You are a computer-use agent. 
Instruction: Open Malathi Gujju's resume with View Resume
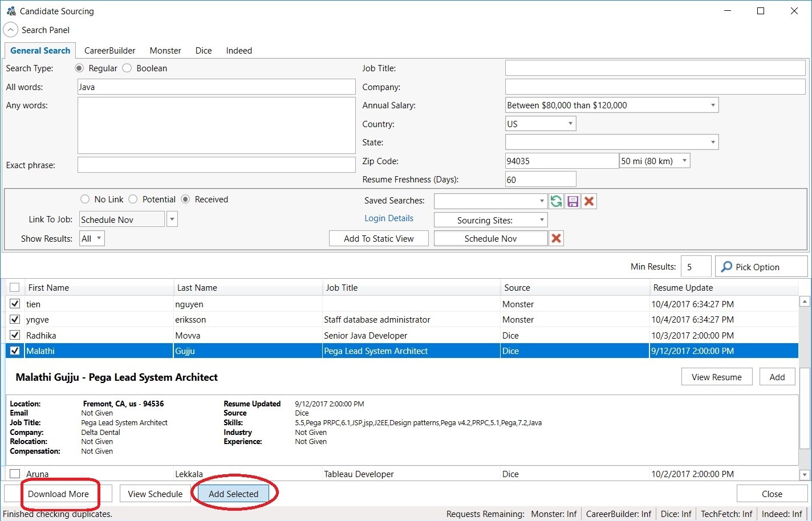point(717,377)
